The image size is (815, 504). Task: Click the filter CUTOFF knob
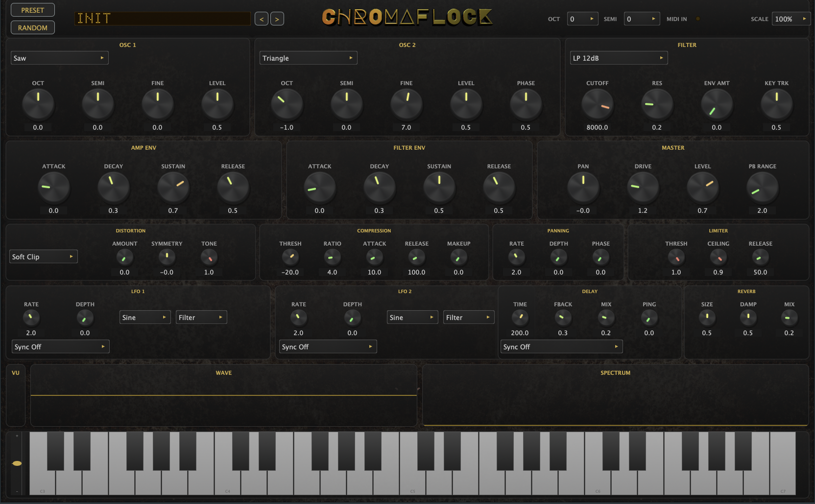[597, 104]
